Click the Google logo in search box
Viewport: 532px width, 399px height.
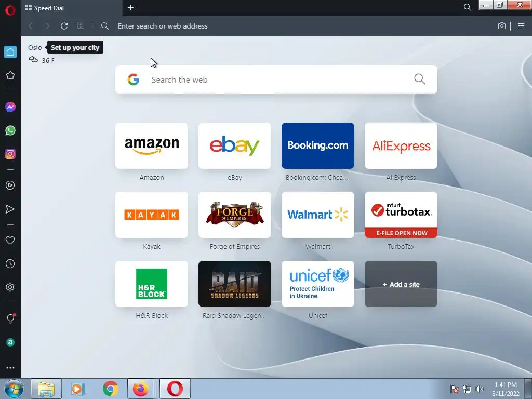(134, 79)
